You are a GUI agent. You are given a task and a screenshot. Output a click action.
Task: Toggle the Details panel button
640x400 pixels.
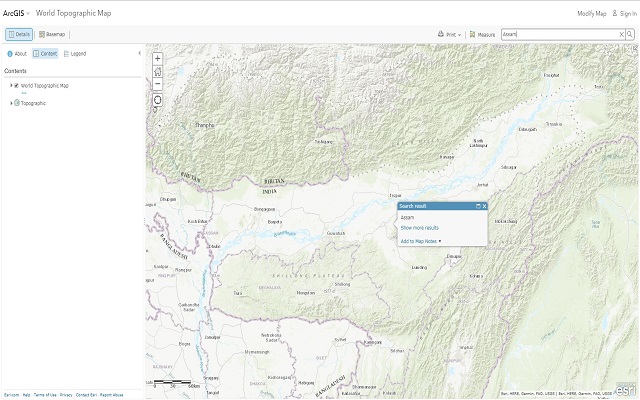19,34
